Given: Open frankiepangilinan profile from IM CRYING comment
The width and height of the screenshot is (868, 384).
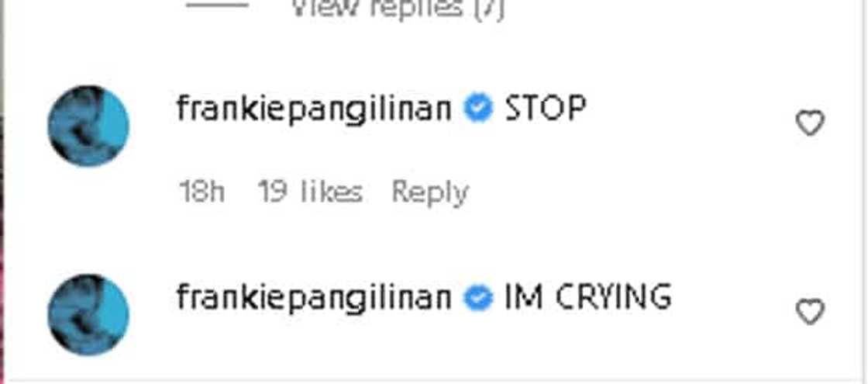Looking at the screenshot, I should click(314, 298).
